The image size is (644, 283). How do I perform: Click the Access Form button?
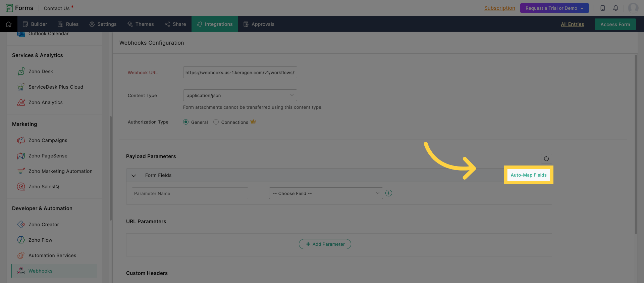coord(615,24)
